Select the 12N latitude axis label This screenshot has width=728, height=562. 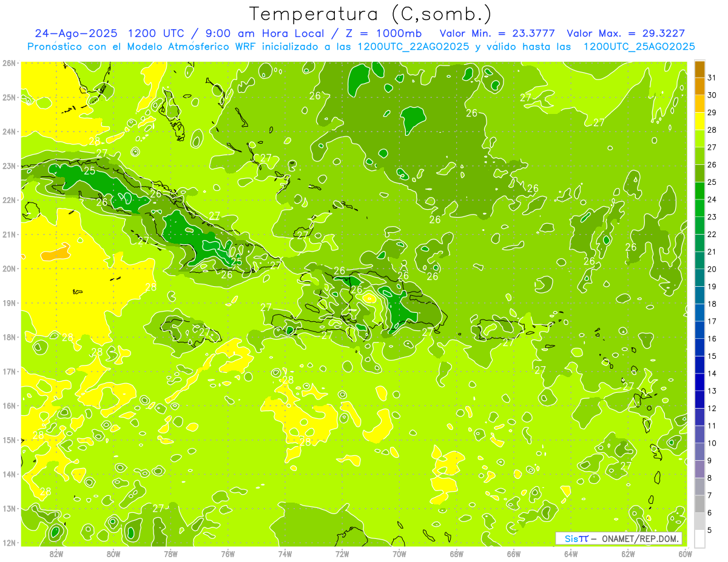[9, 543]
